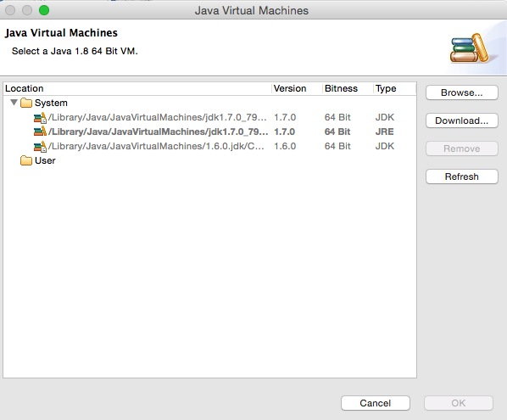Click the Browse... button
This screenshot has width=507, height=420.
pyautogui.click(x=462, y=92)
